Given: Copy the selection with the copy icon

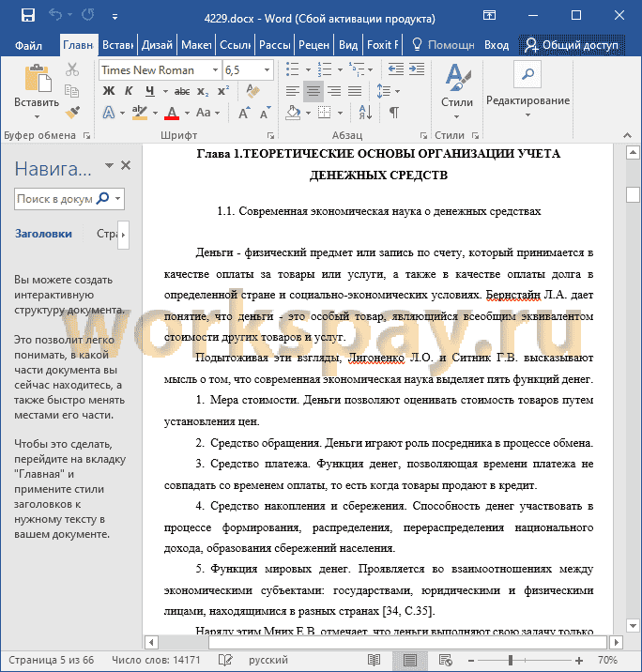Looking at the screenshot, I should coord(71,90).
